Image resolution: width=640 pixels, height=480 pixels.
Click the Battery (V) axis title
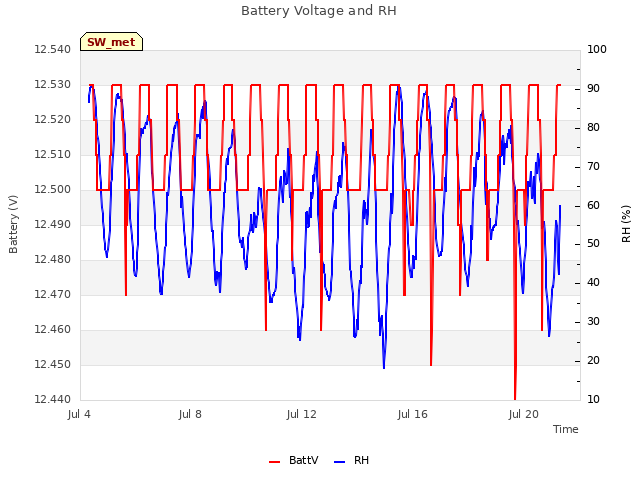[13, 224]
